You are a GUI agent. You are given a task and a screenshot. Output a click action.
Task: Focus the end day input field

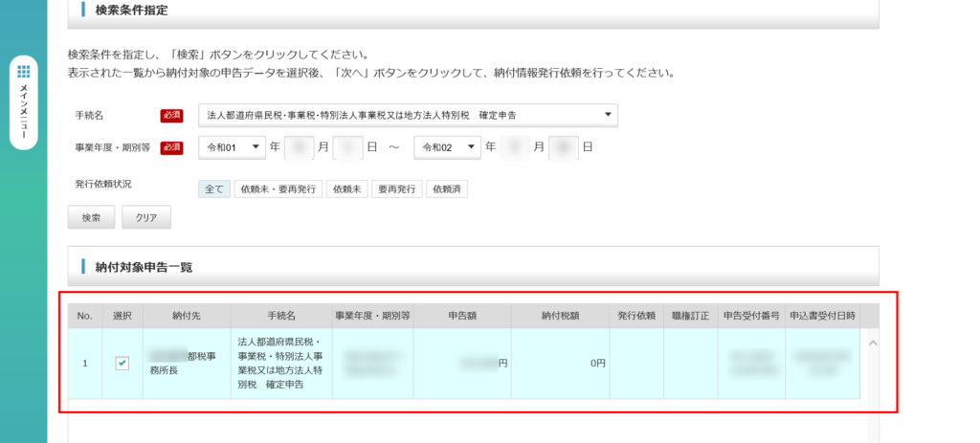[564, 147]
